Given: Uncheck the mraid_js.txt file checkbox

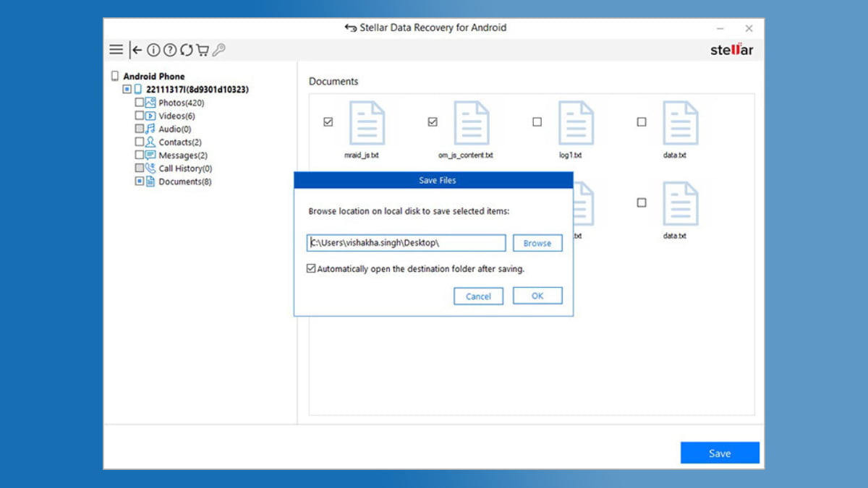Looking at the screenshot, I should coord(328,122).
